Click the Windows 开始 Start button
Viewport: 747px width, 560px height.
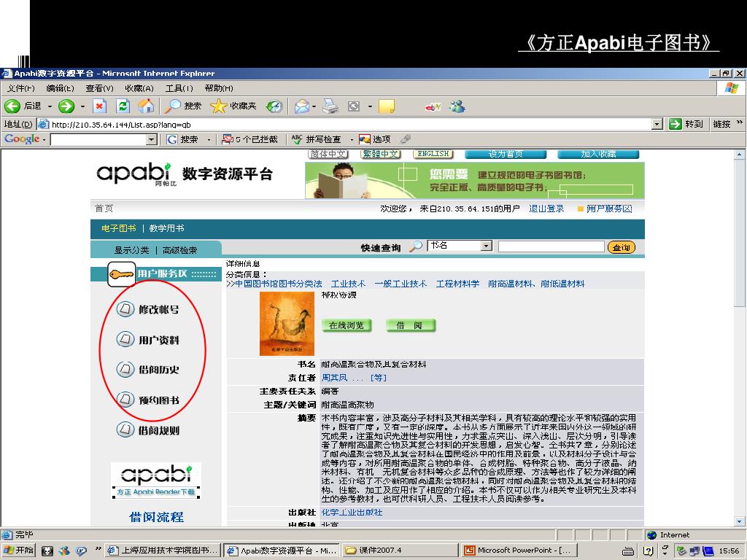click(x=18, y=551)
